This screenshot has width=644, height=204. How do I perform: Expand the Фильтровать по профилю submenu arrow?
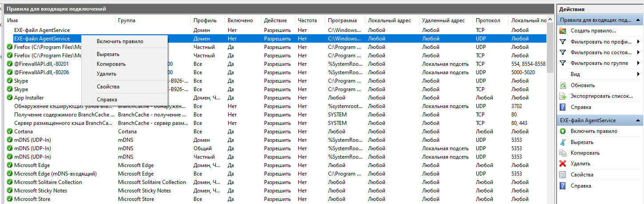[638, 42]
